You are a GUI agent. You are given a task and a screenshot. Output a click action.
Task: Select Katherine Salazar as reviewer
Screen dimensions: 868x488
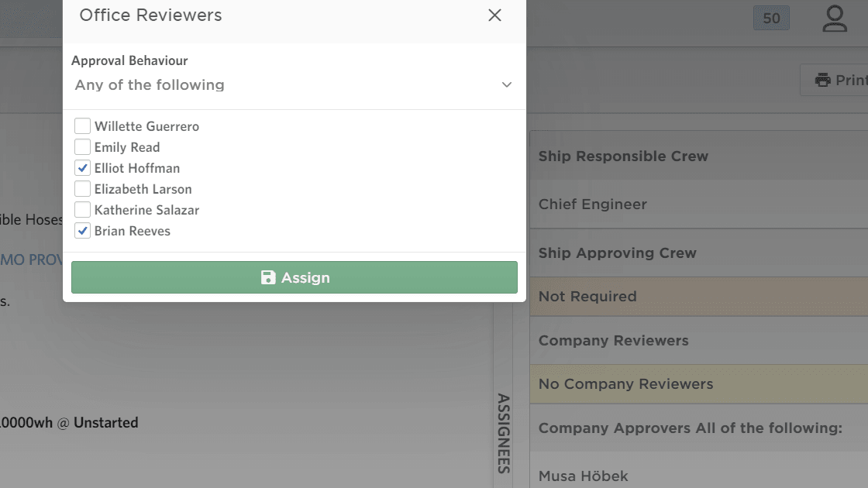click(x=81, y=209)
